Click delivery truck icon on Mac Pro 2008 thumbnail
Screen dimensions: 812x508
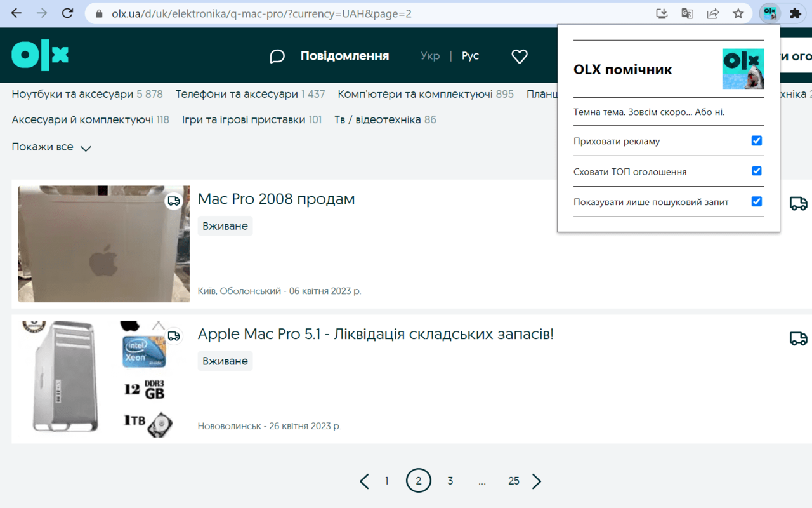pyautogui.click(x=174, y=201)
